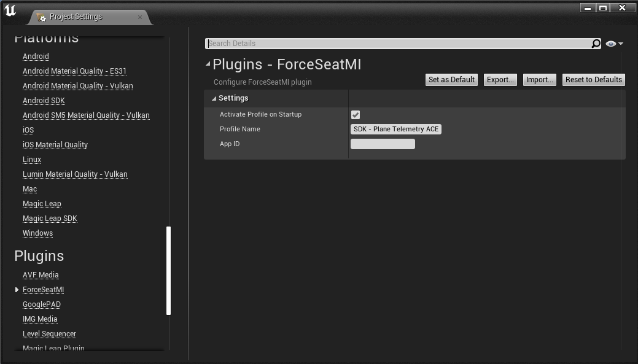
Task: Click the sidebar vertical scrollbar thumb
Action: click(x=168, y=271)
